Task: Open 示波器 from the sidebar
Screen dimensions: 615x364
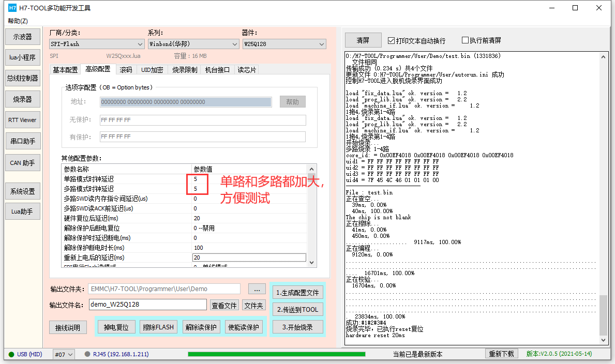Action: pos(23,37)
